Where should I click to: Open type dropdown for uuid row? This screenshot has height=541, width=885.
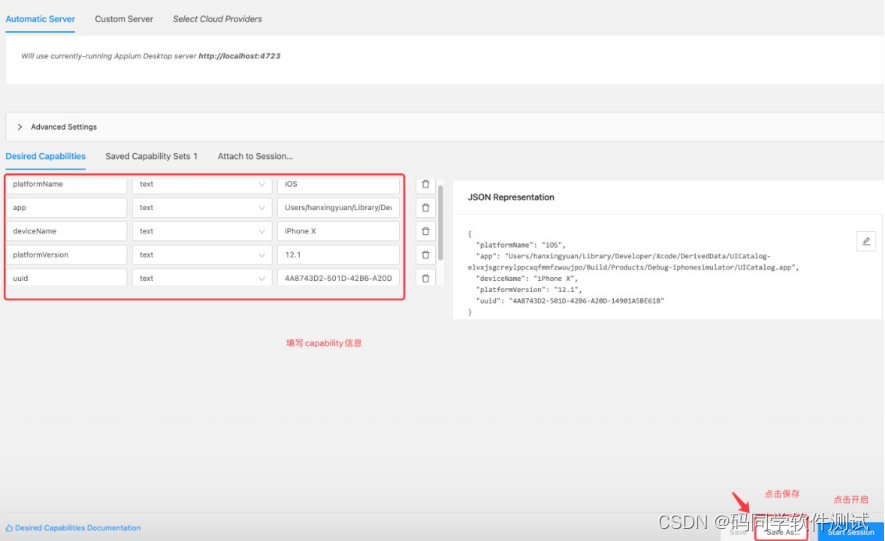coord(202,278)
